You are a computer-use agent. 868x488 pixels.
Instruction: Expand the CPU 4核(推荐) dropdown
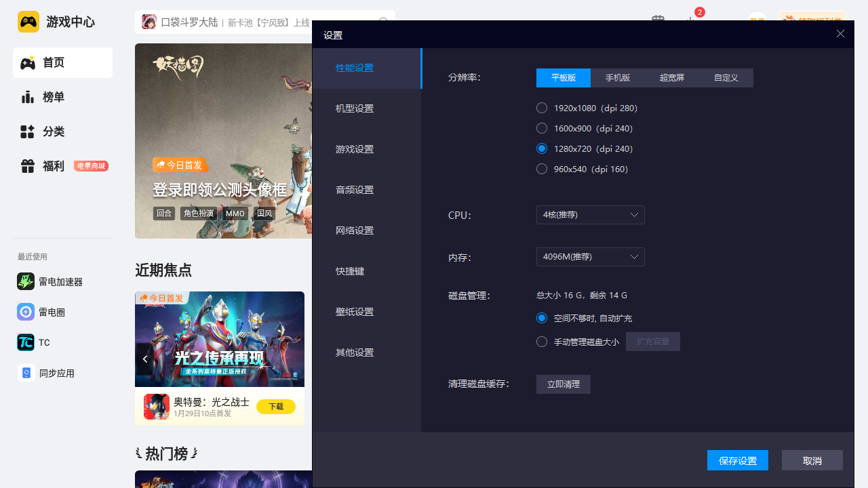[x=590, y=215]
